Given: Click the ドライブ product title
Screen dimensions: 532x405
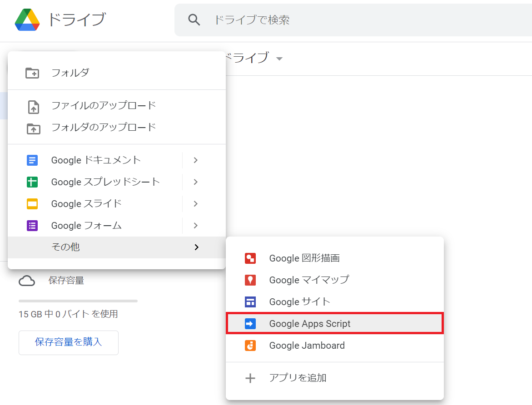Looking at the screenshot, I should (x=77, y=20).
